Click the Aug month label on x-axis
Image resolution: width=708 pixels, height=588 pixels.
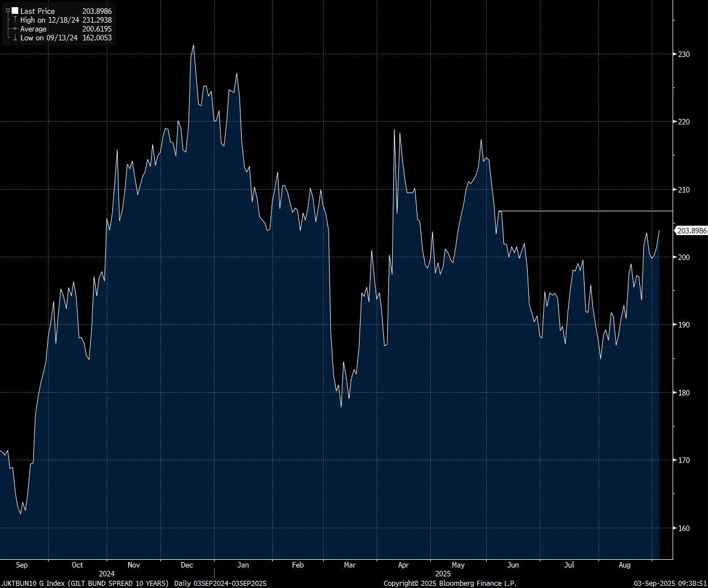pyautogui.click(x=624, y=565)
